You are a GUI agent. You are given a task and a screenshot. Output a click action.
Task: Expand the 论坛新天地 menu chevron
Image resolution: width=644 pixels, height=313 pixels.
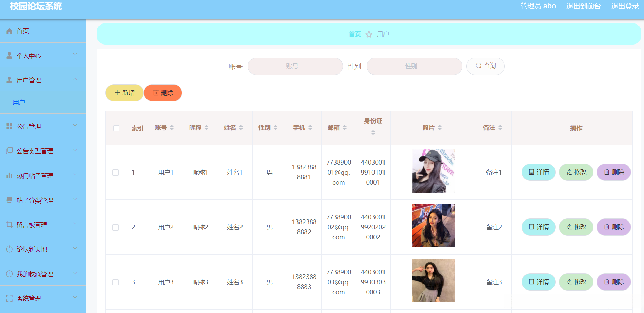tap(75, 249)
